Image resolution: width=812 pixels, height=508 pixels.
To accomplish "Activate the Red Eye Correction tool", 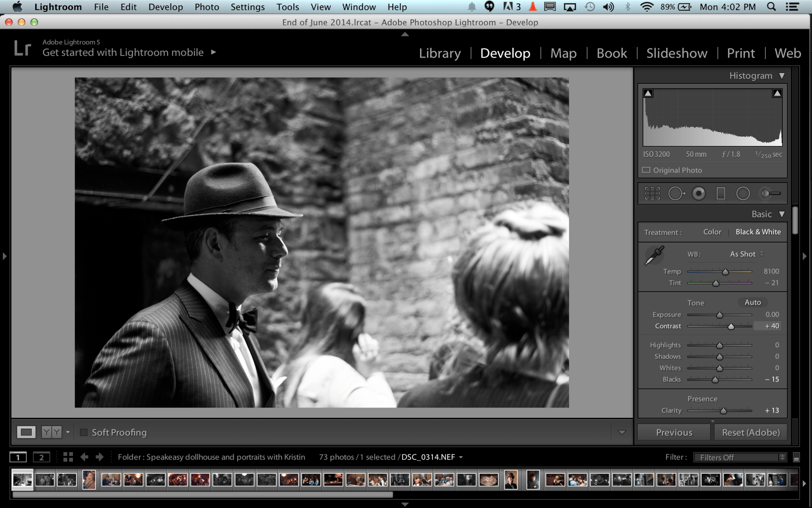I will tap(699, 194).
